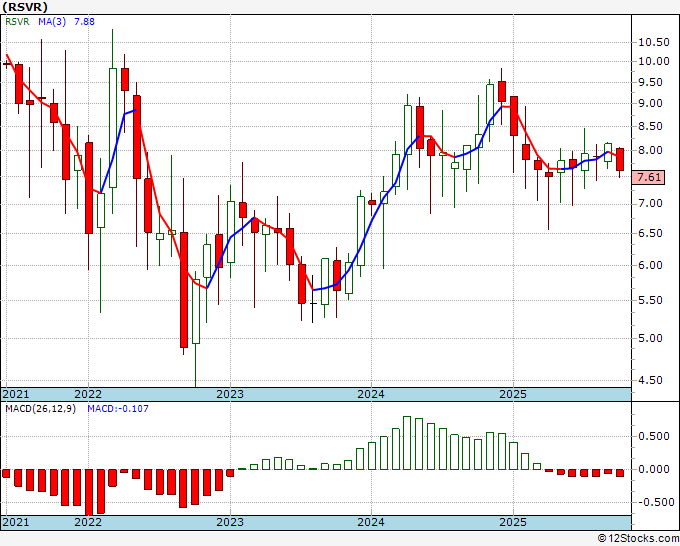Click the (RSVR) chart title
This screenshot has width=680, height=546.
(25, 7)
